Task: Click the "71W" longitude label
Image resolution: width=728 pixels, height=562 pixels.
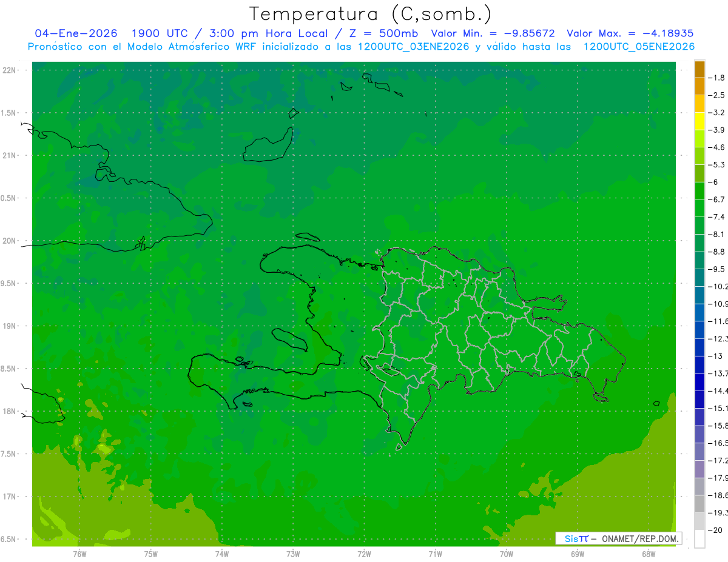Action: tap(435, 554)
